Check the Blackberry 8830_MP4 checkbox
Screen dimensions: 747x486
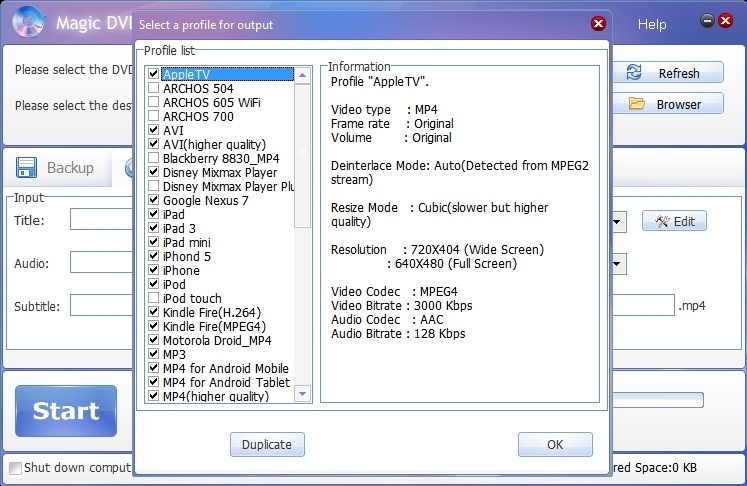tap(153, 158)
